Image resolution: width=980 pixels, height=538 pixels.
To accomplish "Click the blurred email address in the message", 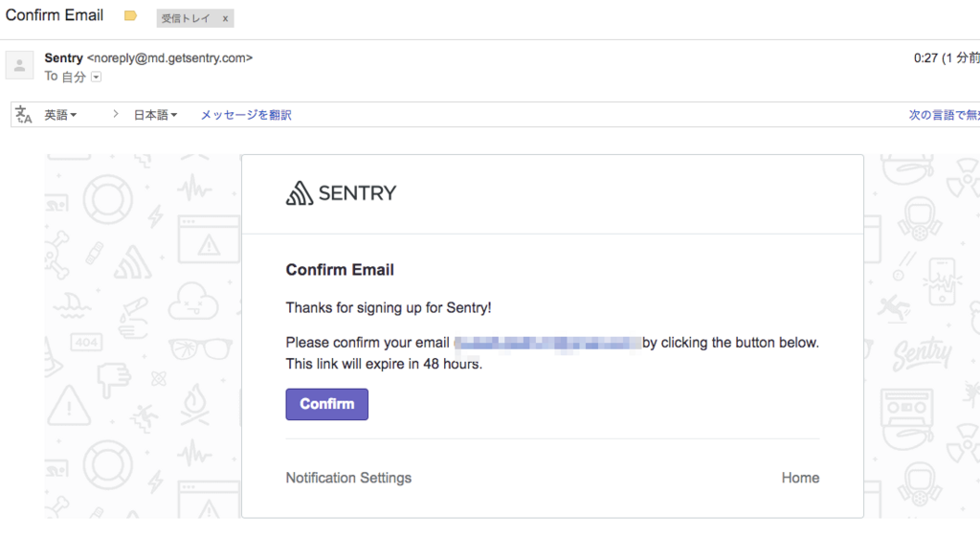I will coord(547,344).
